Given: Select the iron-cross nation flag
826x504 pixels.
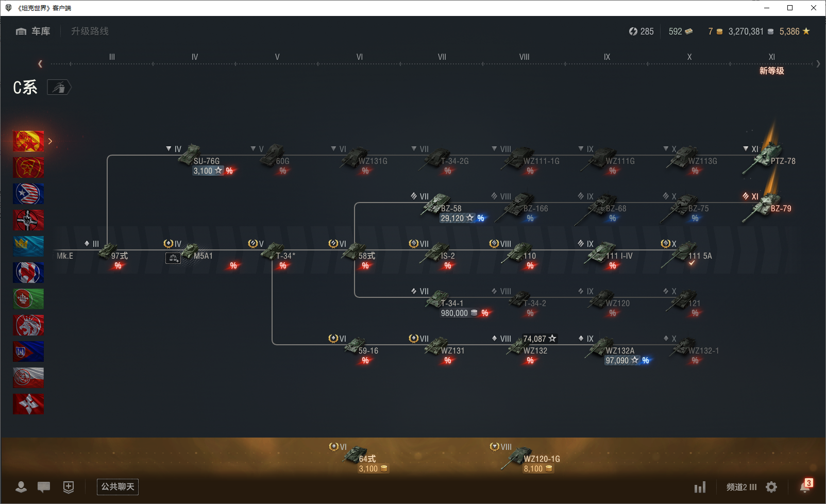Looking at the screenshot, I should click(x=28, y=220).
